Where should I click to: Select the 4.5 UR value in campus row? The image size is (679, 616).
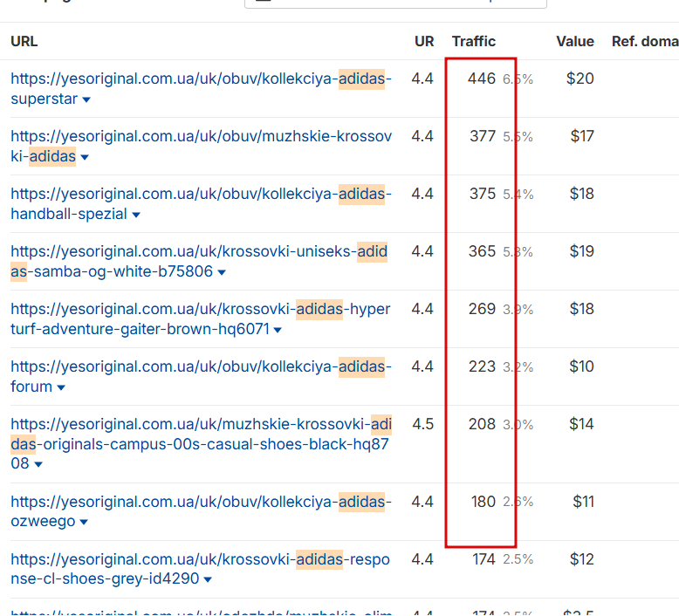[422, 424]
